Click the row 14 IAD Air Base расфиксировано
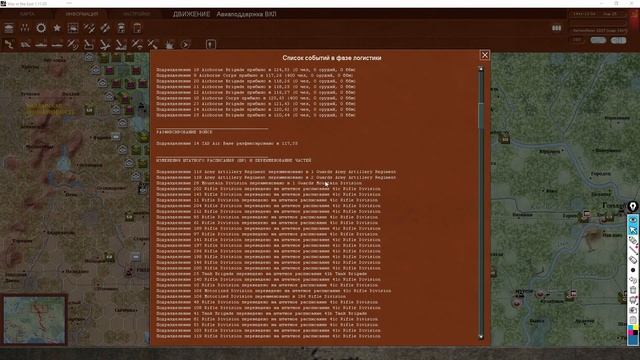 point(227,144)
